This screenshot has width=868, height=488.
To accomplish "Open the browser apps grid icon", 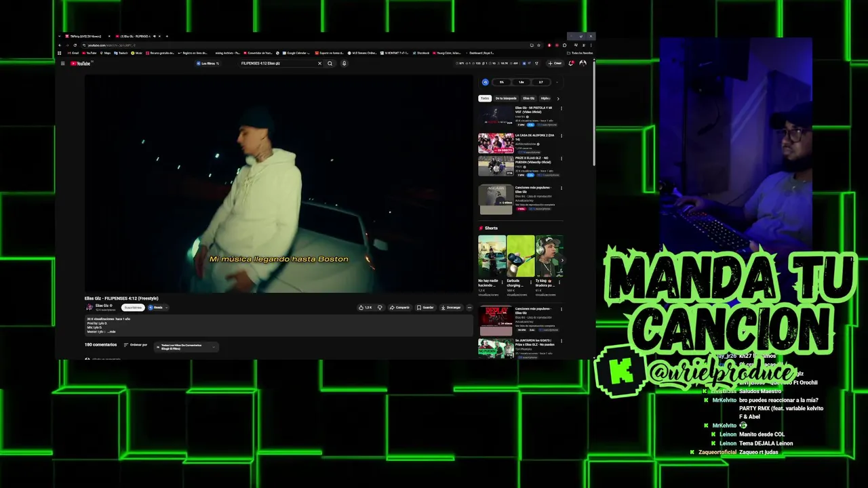I will click(60, 53).
